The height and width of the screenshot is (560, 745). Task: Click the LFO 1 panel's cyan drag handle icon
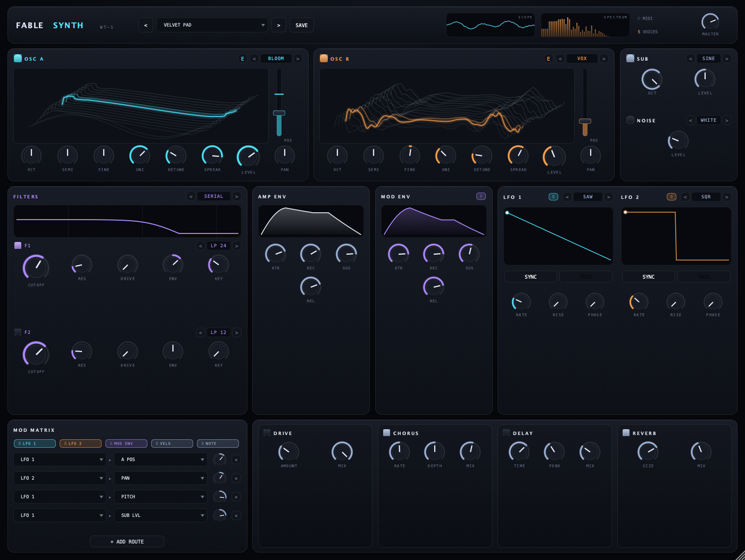click(x=553, y=197)
